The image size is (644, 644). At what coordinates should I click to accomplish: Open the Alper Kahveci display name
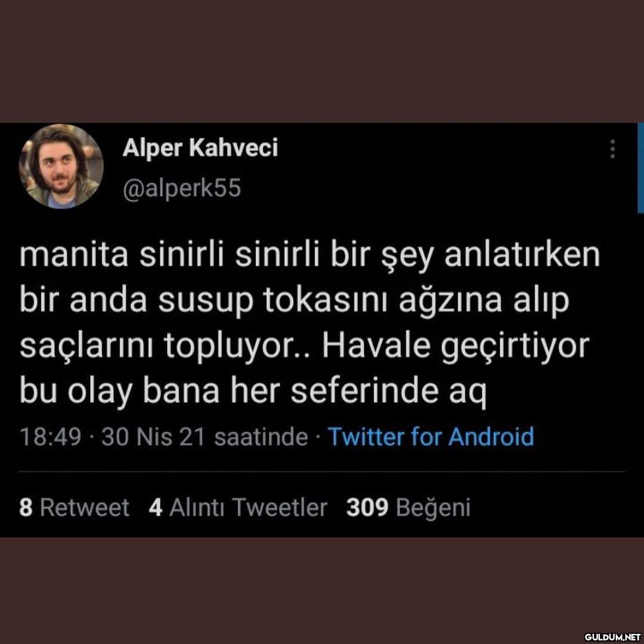tap(200, 147)
